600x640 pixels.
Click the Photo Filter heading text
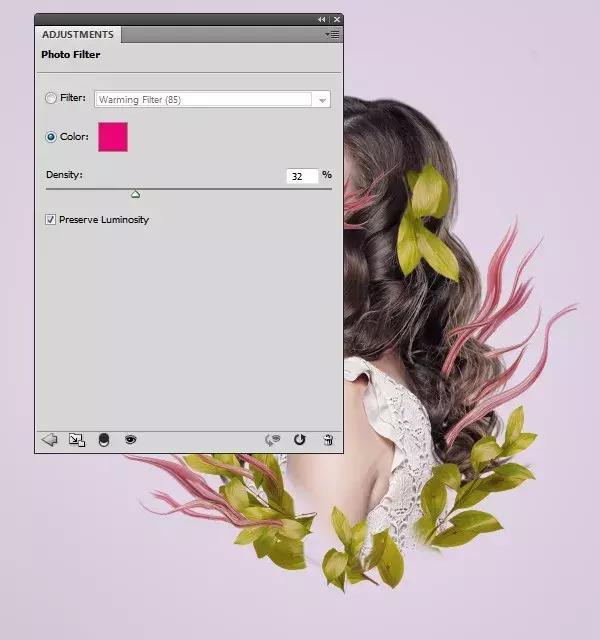pos(71,54)
